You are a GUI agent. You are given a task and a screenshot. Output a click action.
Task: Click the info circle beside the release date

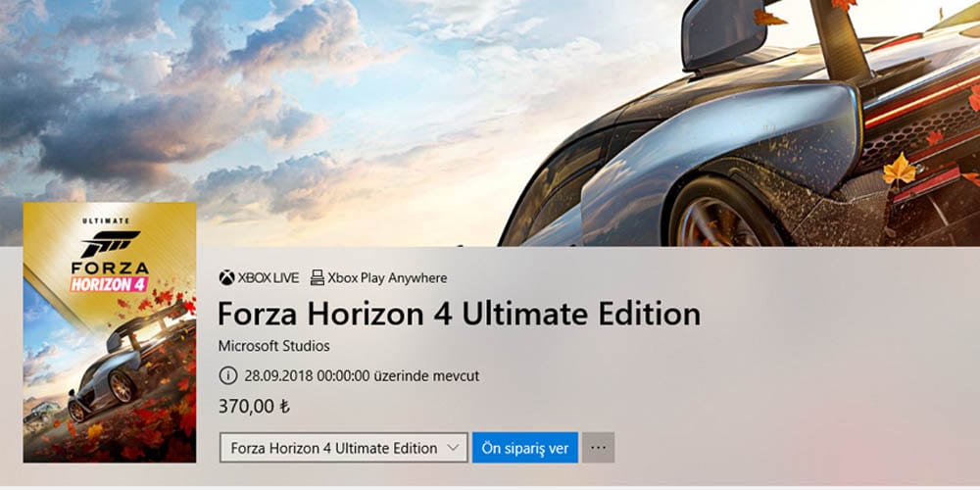click(x=228, y=375)
